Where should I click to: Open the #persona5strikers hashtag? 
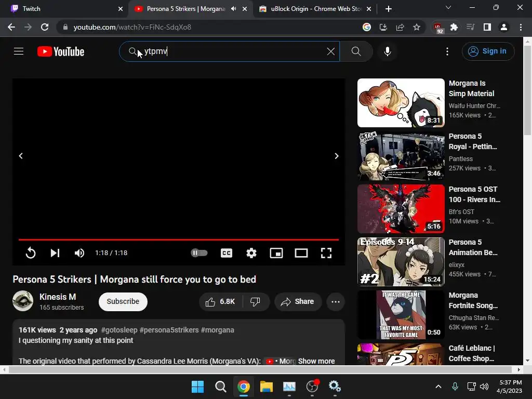169,330
